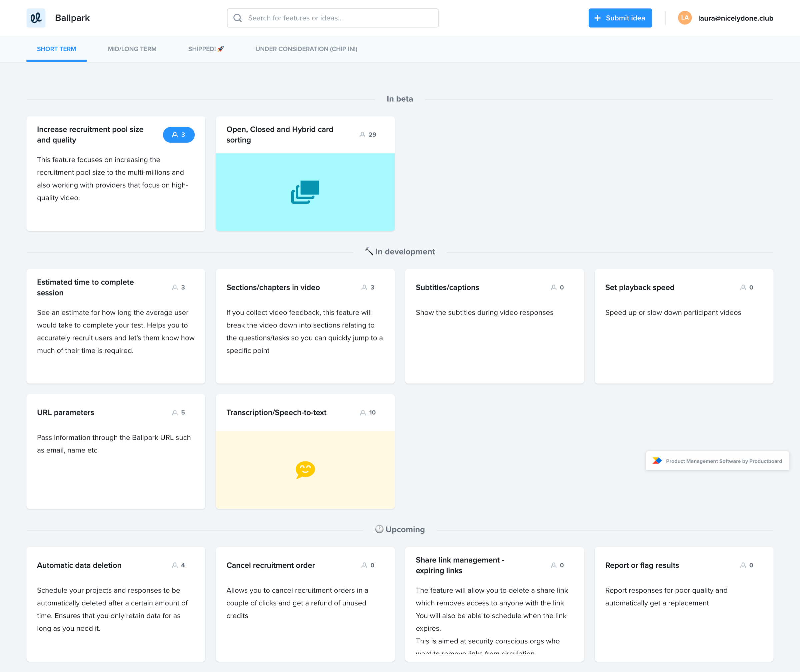Click the Productboard logo icon

pos(657,461)
